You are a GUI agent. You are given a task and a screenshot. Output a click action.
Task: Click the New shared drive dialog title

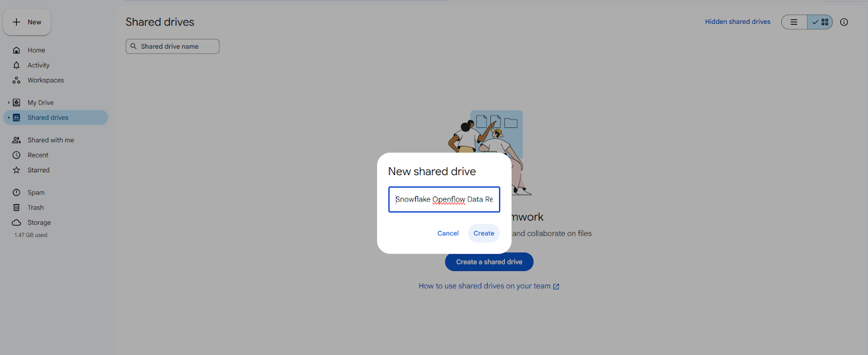coord(432,172)
